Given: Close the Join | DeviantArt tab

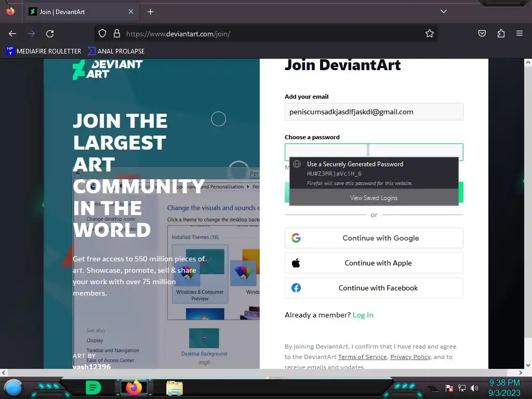Looking at the screenshot, I should 131,11.
